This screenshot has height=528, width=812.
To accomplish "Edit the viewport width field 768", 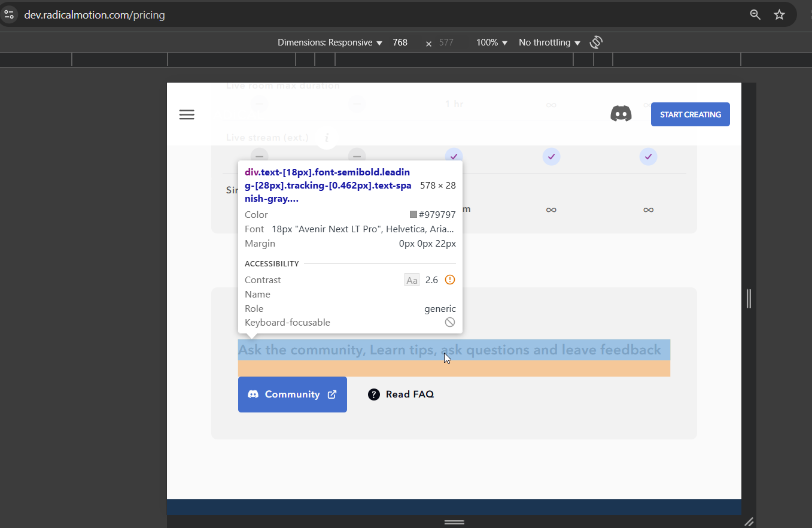I will (400, 43).
